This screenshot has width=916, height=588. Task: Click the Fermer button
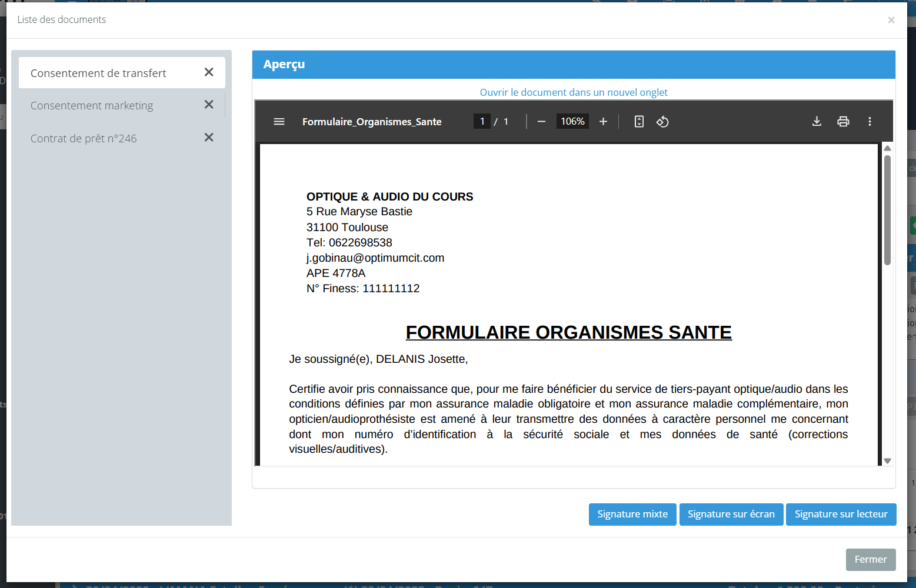pos(871,560)
